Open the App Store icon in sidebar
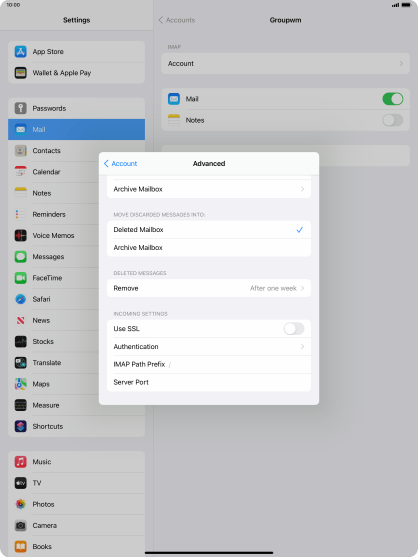Viewport: 418px width, 557px height. 21,52
